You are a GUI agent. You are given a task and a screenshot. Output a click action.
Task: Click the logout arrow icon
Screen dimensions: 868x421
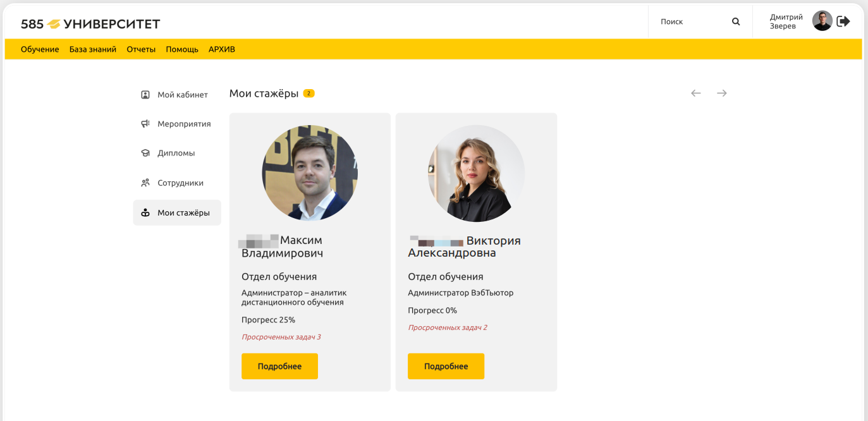click(843, 21)
